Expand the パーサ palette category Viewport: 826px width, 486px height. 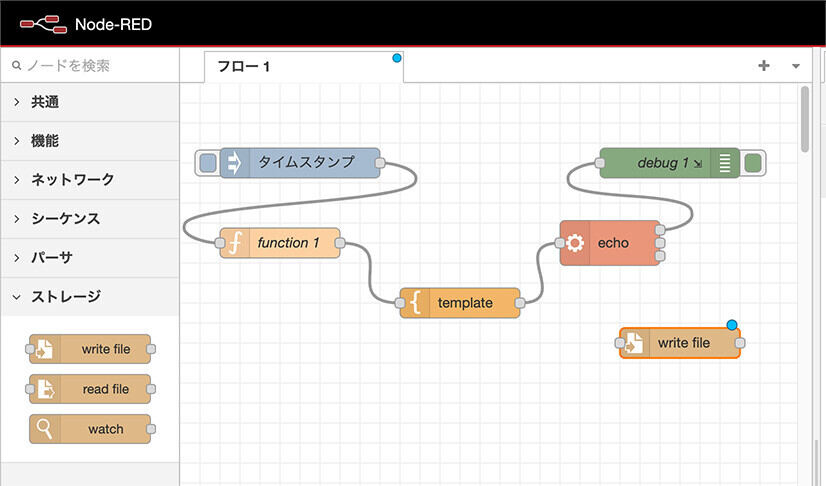tap(90, 257)
